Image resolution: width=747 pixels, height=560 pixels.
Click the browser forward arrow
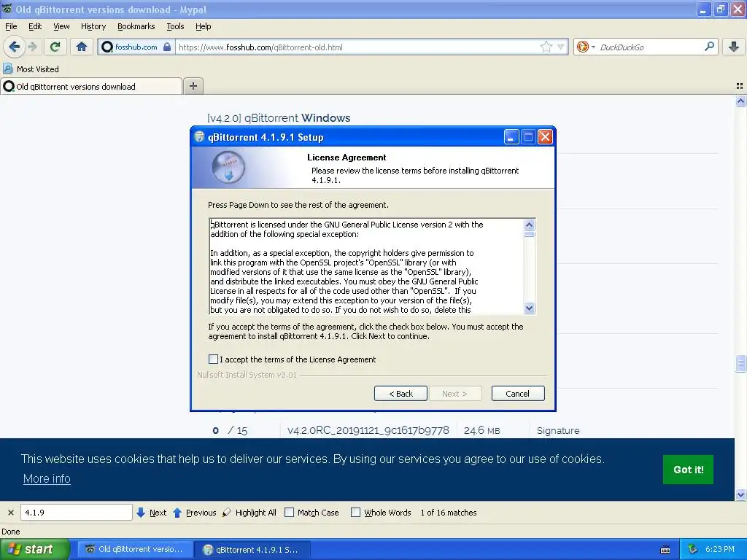coord(33,47)
